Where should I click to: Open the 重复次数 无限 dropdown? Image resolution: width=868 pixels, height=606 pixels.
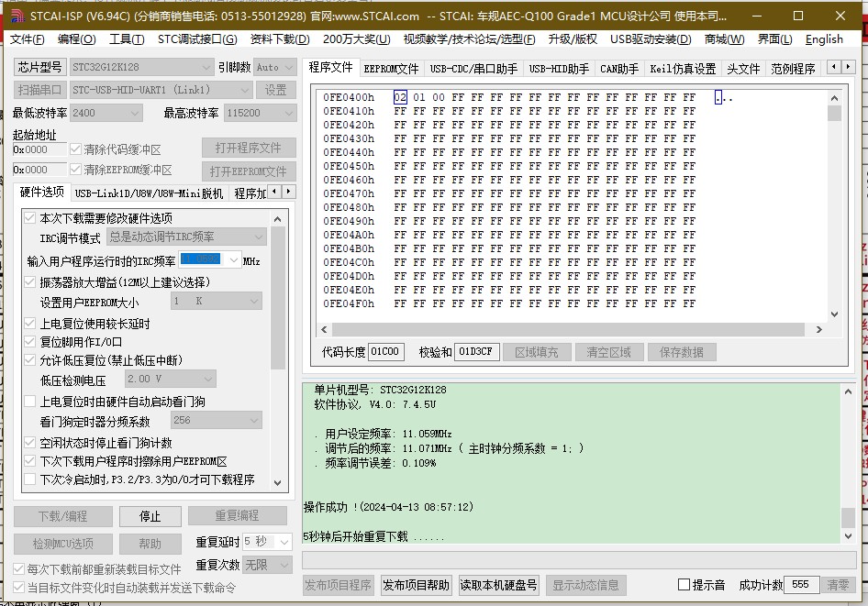[x=267, y=565]
